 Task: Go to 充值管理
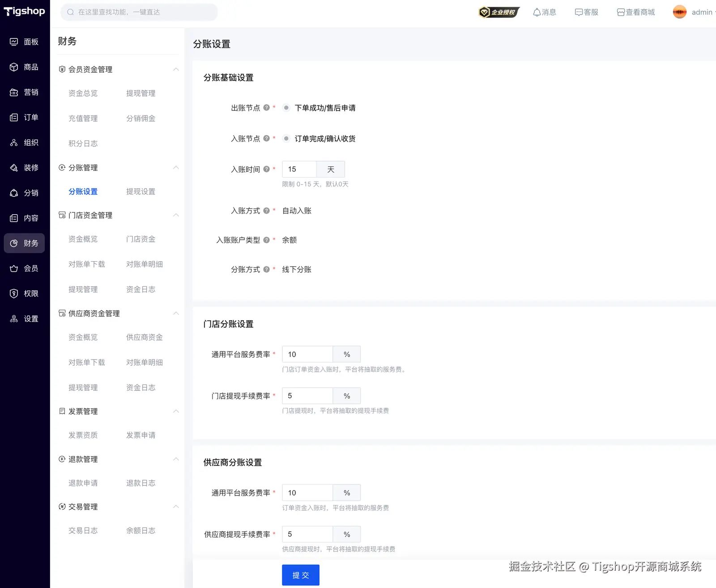(x=83, y=118)
